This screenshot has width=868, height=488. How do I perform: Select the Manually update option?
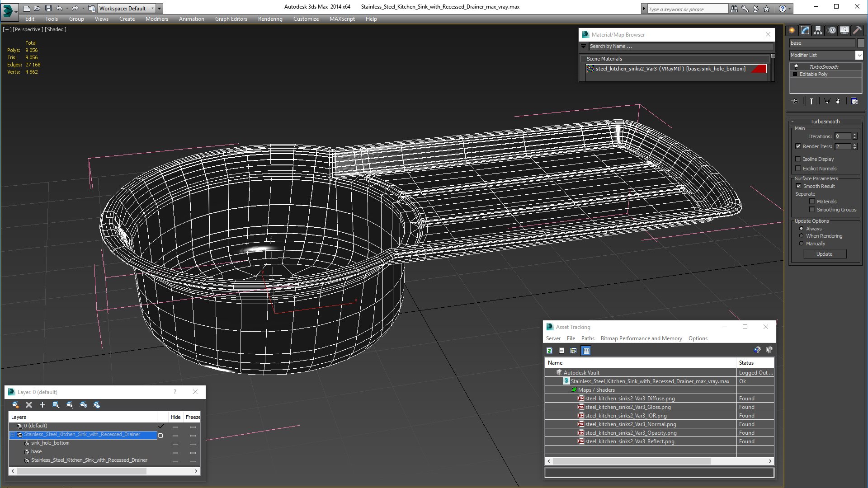point(802,244)
